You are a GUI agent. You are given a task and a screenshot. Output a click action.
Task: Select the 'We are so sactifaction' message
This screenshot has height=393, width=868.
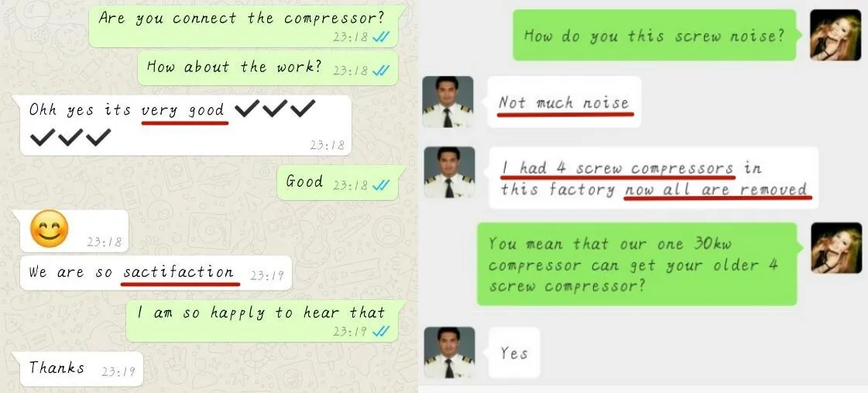click(156, 273)
